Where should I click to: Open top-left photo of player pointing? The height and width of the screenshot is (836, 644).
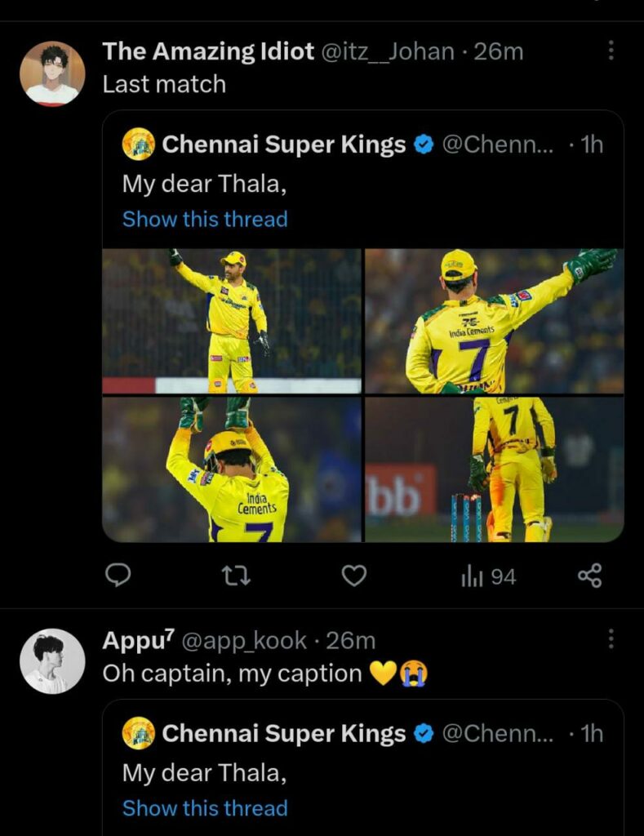click(232, 322)
